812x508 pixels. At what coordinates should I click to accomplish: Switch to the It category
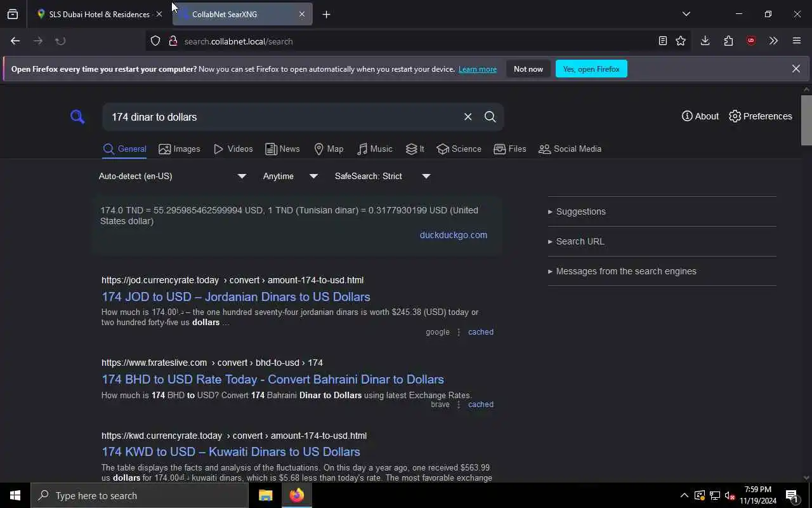[415, 149]
